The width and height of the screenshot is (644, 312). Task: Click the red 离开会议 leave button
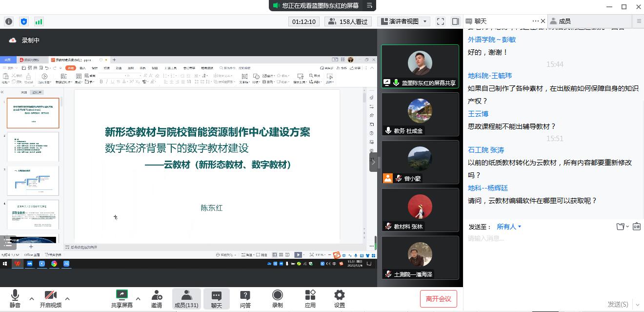point(438,299)
